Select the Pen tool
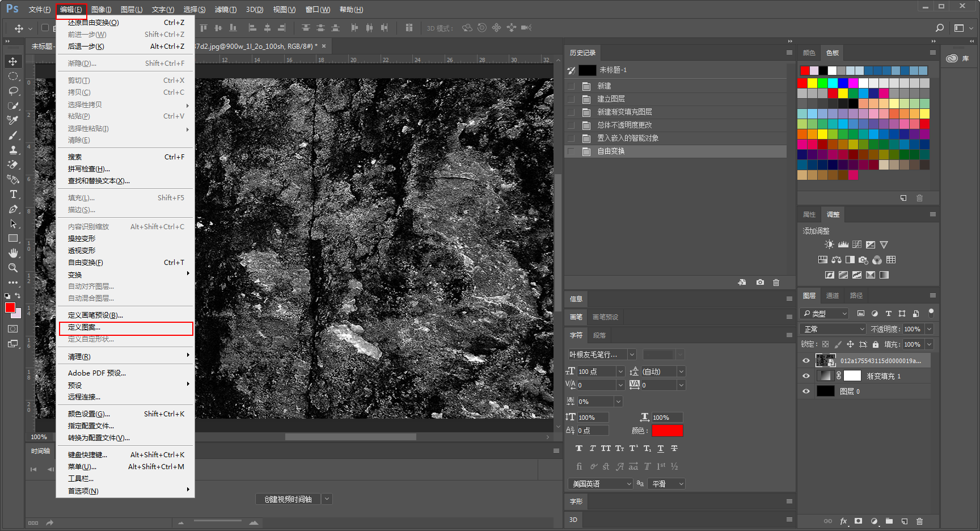The width and height of the screenshot is (980, 531). pyautogui.click(x=13, y=209)
